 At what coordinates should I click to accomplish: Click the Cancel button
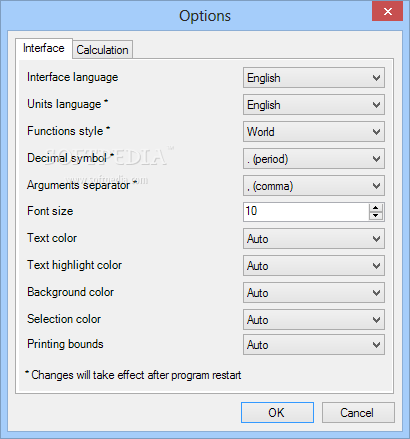(358, 413)
